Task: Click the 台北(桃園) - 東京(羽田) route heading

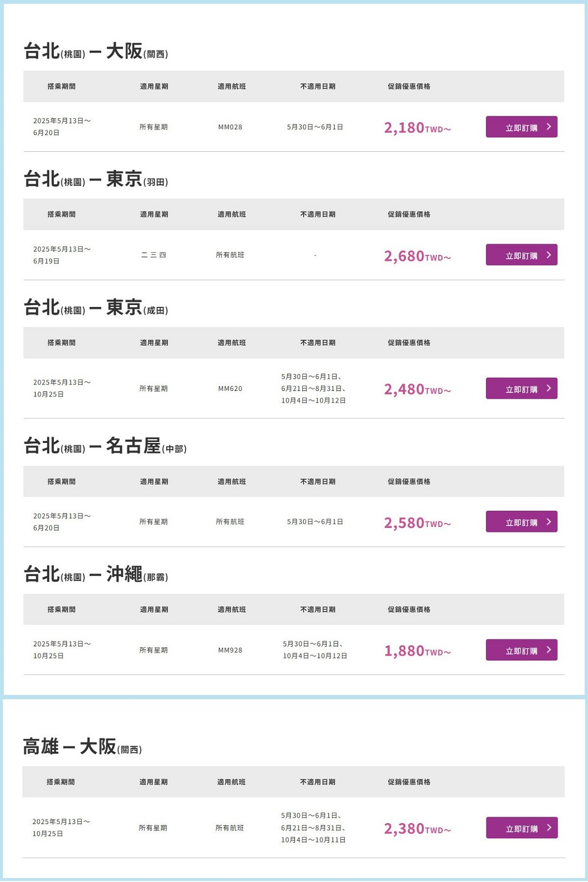Action: pyautogui.click(x=96, y=180)
